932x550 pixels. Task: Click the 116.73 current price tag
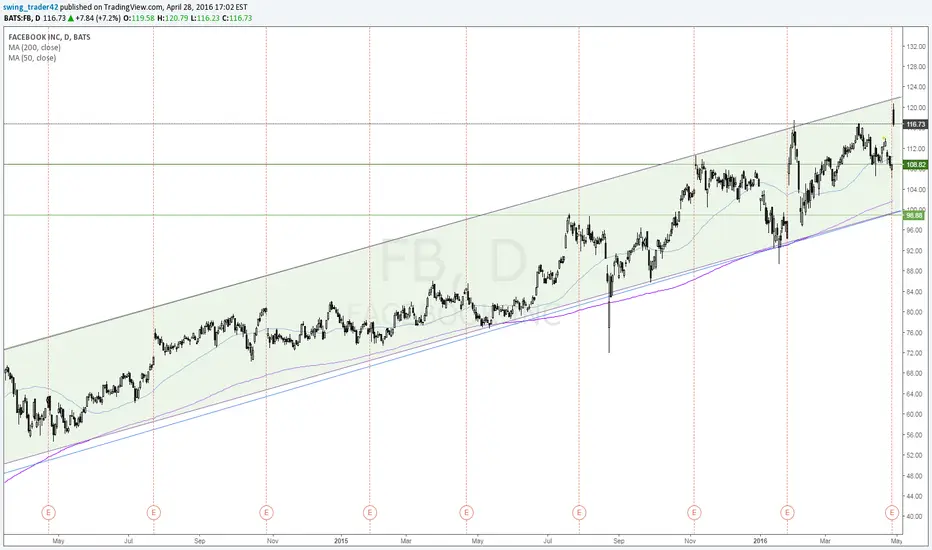tap(915, 124)
